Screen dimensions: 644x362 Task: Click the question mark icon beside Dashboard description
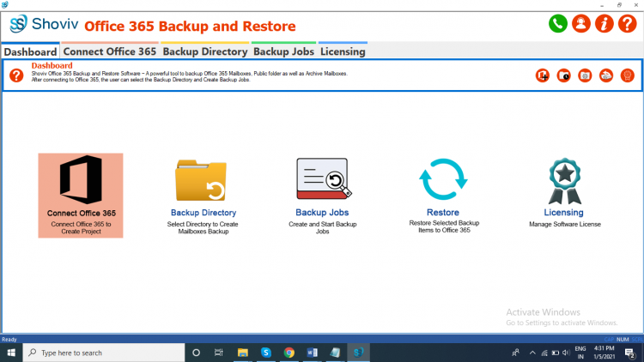[16, 75]
